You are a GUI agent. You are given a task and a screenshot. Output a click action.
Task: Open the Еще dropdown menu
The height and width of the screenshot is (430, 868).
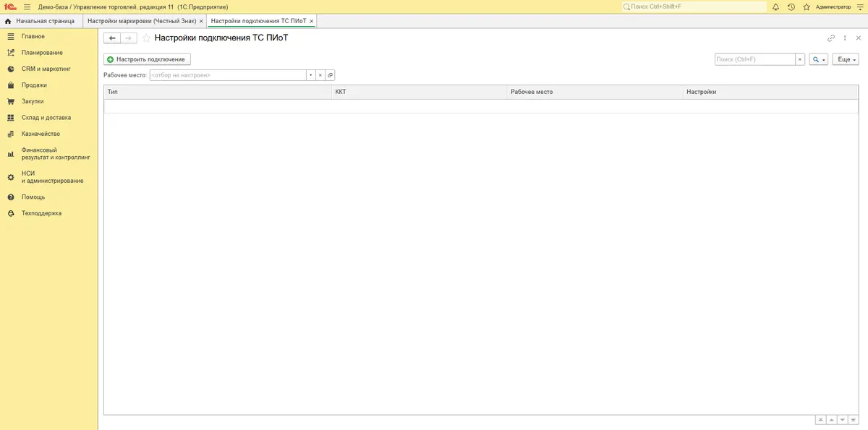[846, 59]
